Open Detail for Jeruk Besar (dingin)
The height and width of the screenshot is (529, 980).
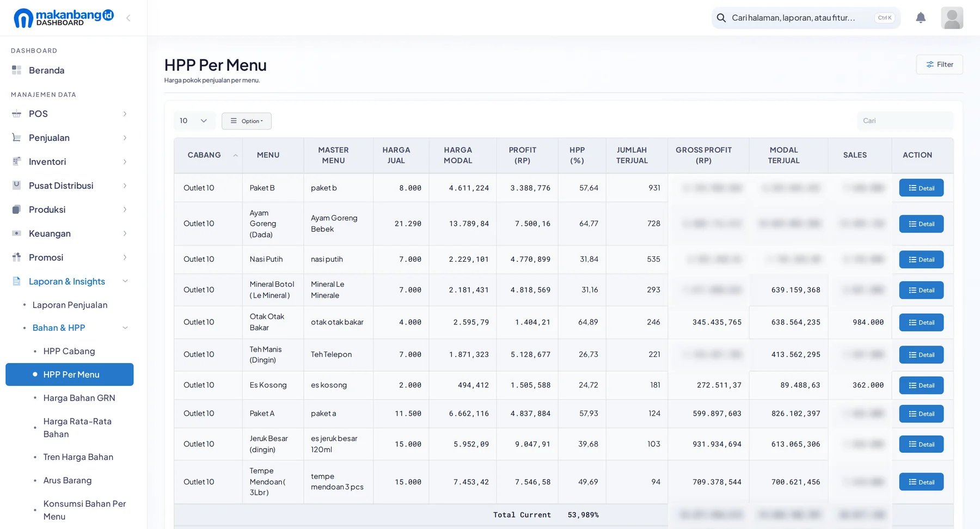point(921,444)
